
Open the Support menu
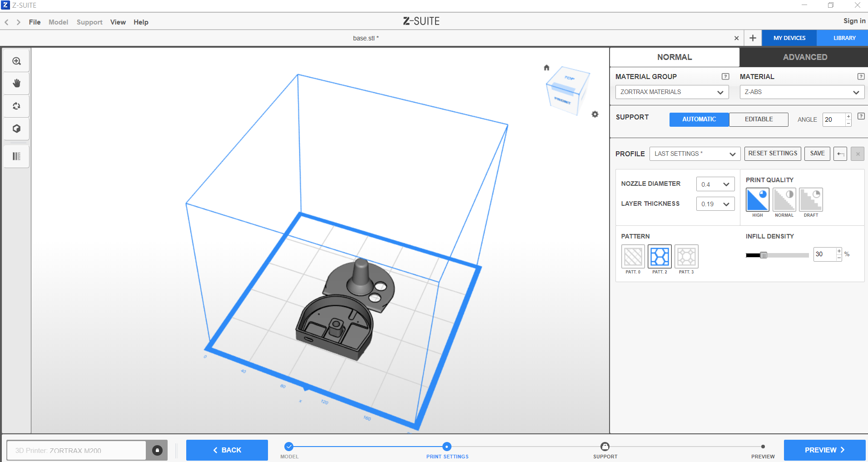[x=89, y=22]
